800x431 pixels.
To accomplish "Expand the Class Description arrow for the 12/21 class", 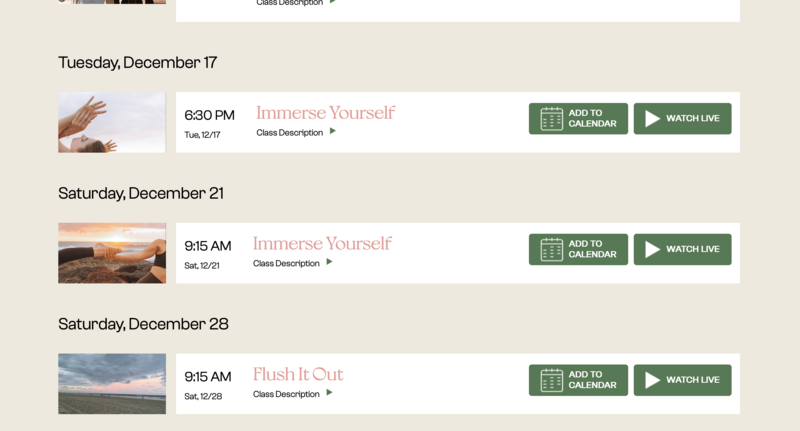I will (330, 262).
